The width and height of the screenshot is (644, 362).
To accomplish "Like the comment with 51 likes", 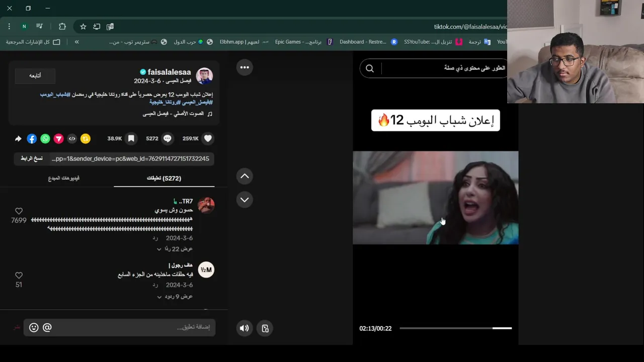I will pyautogui.click(x=19, y=276).
